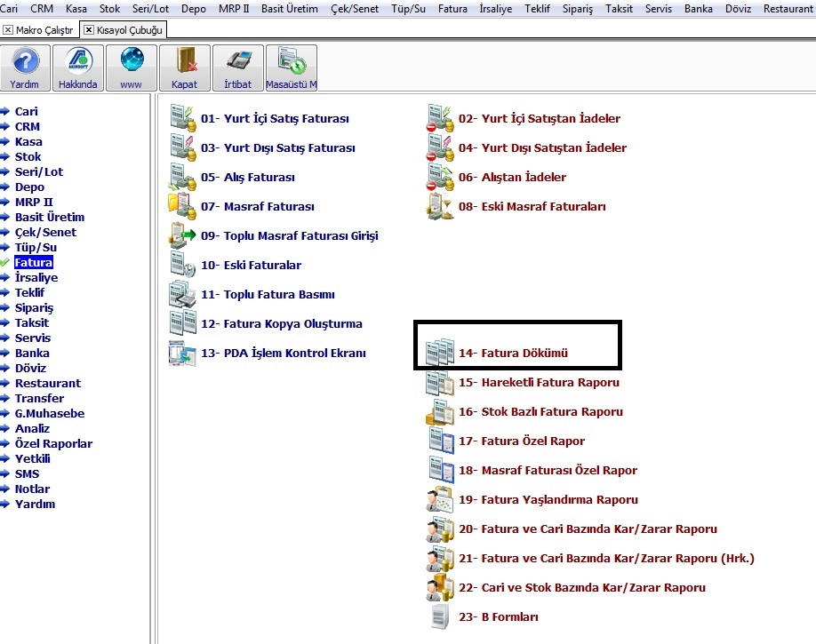Image resolution: width=816 pixels, height=644 pixels.
Task: Click icon beside 05- Alış Faturası
Action: (182, 177)
